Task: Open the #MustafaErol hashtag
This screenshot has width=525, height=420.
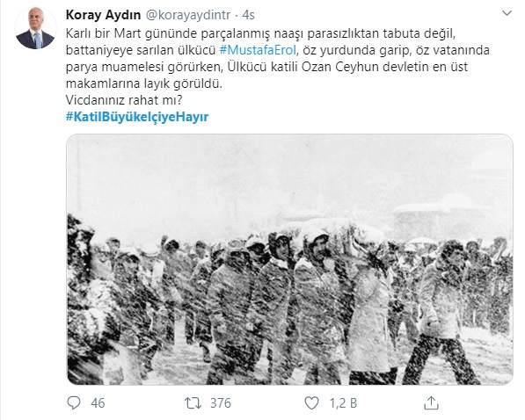Action: tap(258, 50)
